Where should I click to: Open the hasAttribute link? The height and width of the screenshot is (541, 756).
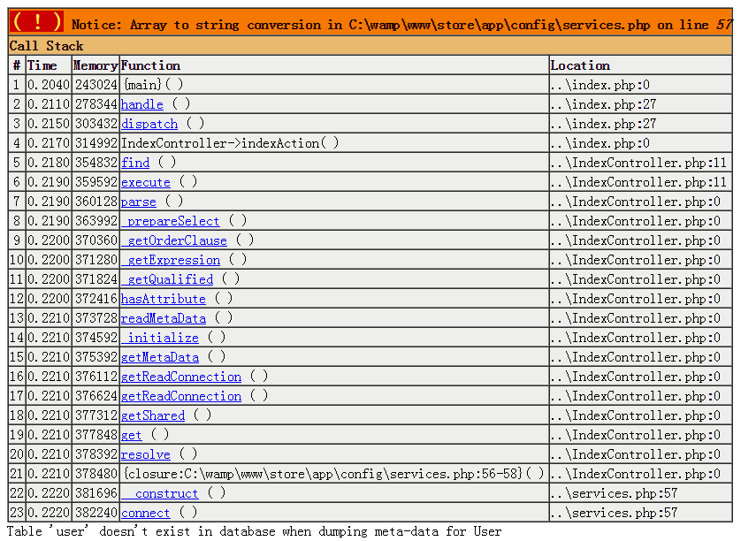[x=163, y=299]
